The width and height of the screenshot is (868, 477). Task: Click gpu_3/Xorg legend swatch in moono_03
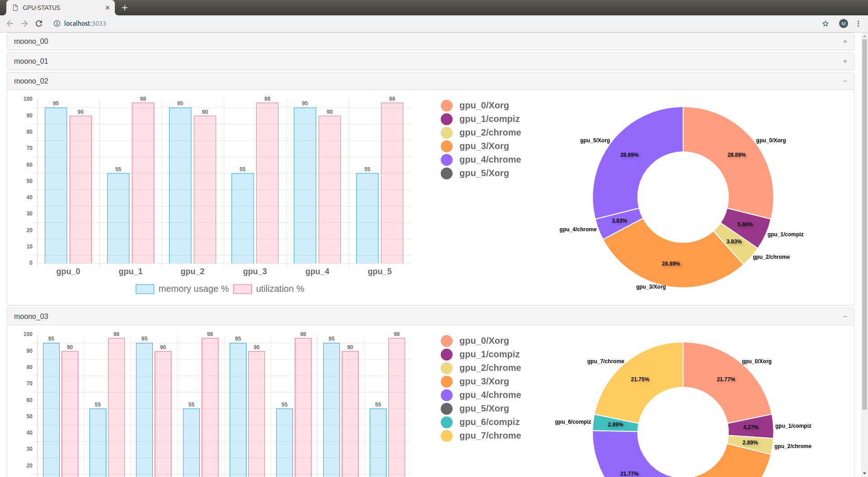[x=447, y=382]
